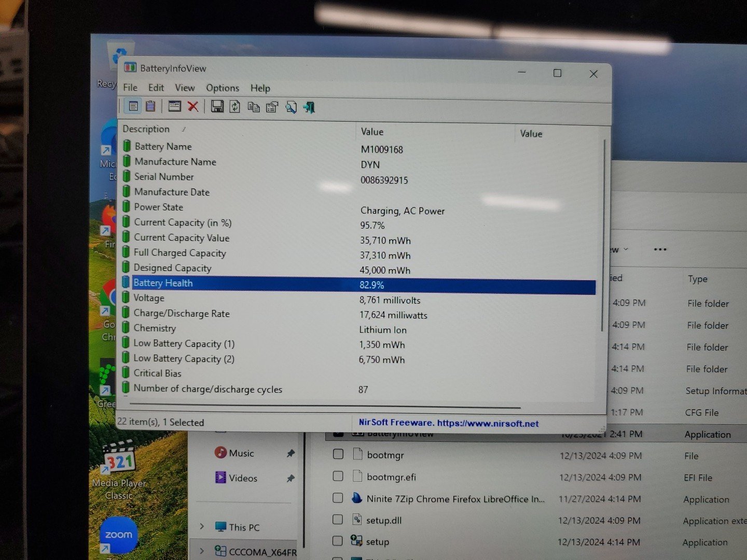Click the Music folder icon in sidebar
The image size is (747, 560).
(x=220, y=453)
